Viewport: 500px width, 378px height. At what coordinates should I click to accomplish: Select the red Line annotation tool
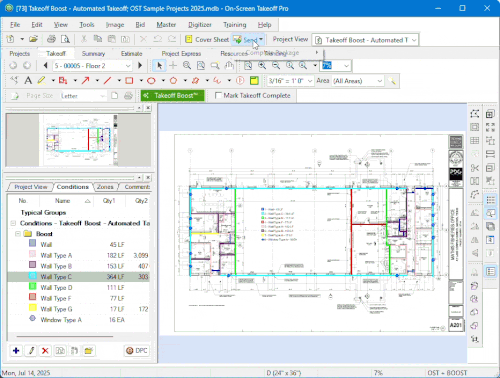pos(107,81)
